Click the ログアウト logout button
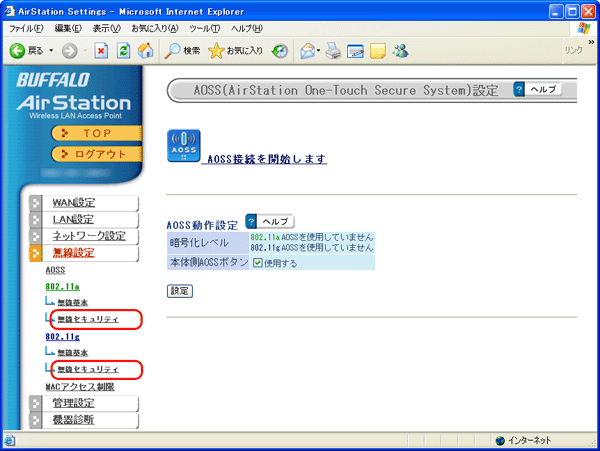The width and height of the screenshot is (600, 451). [x=96, y=154]
